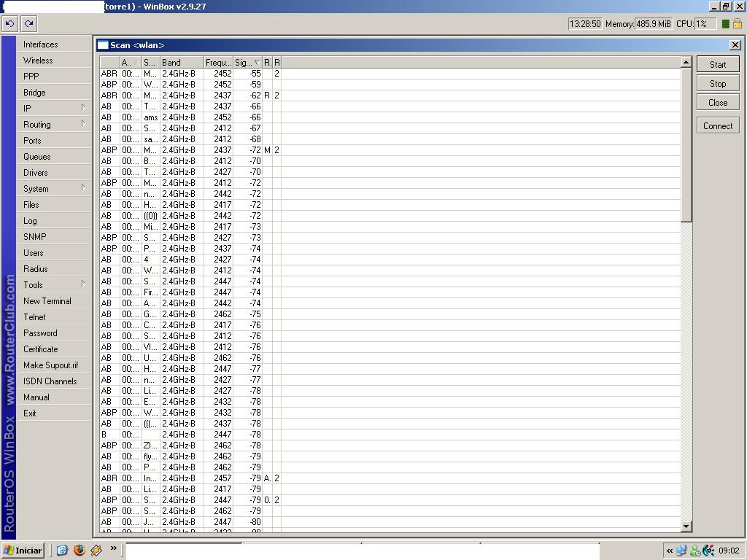This screenshot has width=747, height=560.
Task: Expand quick launch overflow chevron
Action: (x=113, y=548)
